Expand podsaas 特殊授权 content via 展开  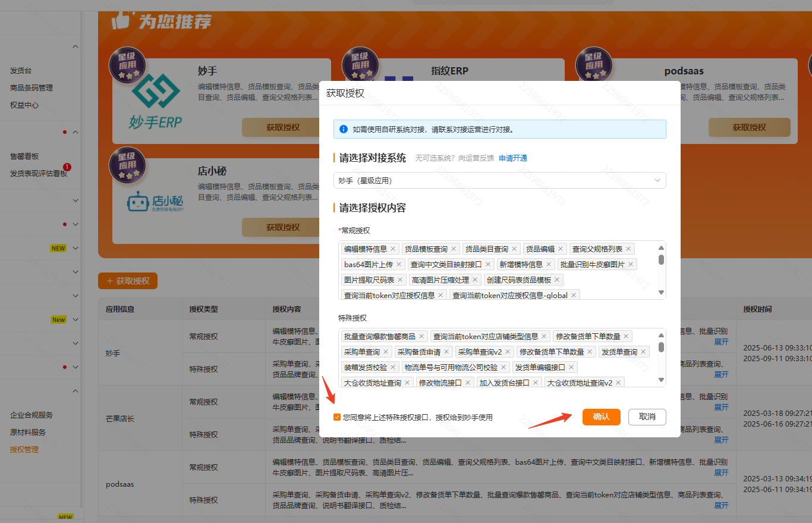721,505
